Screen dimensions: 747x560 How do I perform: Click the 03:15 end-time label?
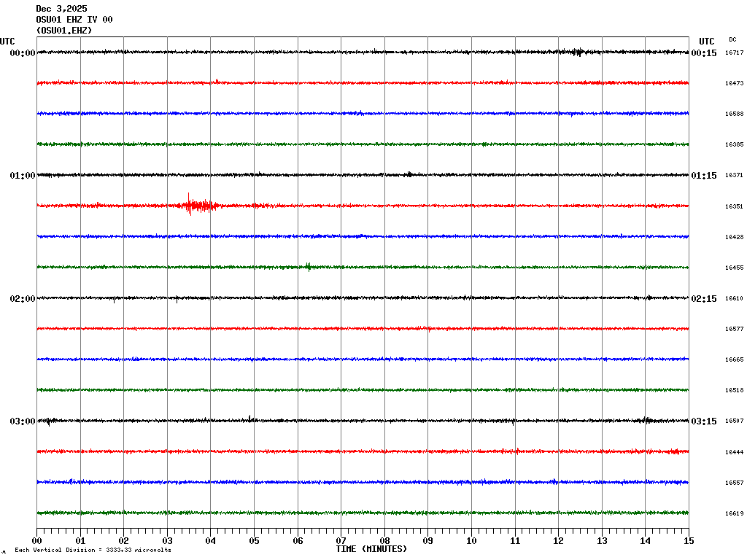pyautogui.click(x=704, y=421)
